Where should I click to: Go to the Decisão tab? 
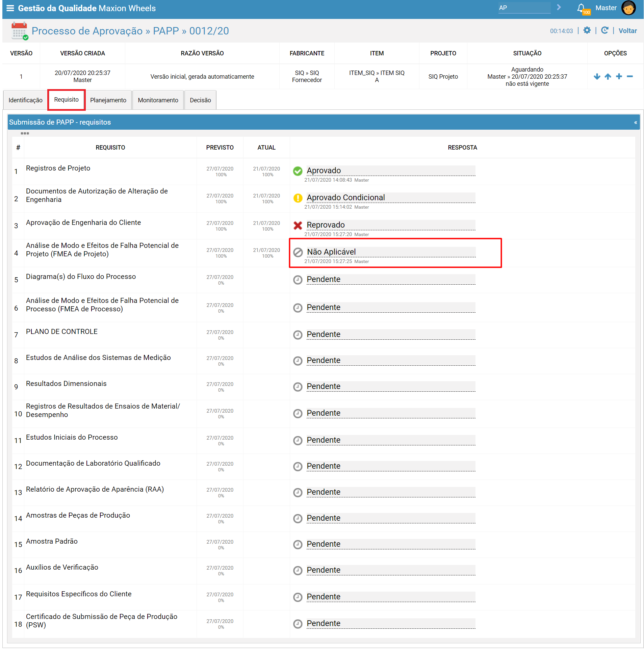[x=200, y=100]
